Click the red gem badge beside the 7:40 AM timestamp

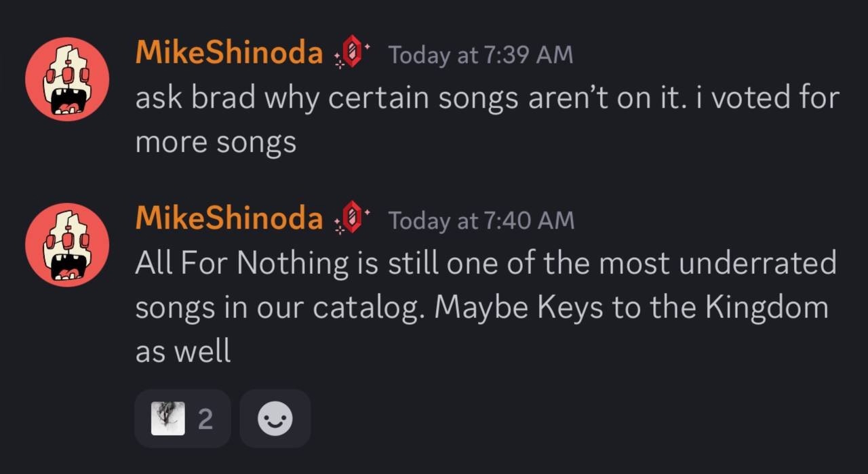(351, 220)
